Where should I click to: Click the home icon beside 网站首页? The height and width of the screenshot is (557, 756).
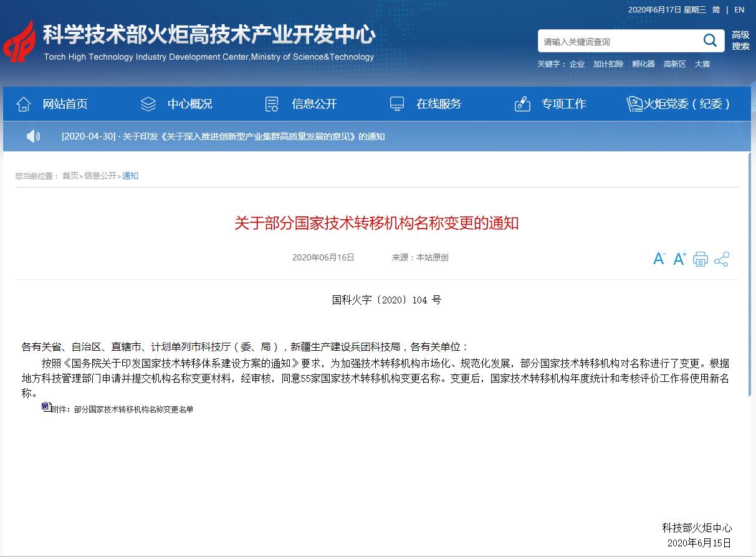coord(24,104)
